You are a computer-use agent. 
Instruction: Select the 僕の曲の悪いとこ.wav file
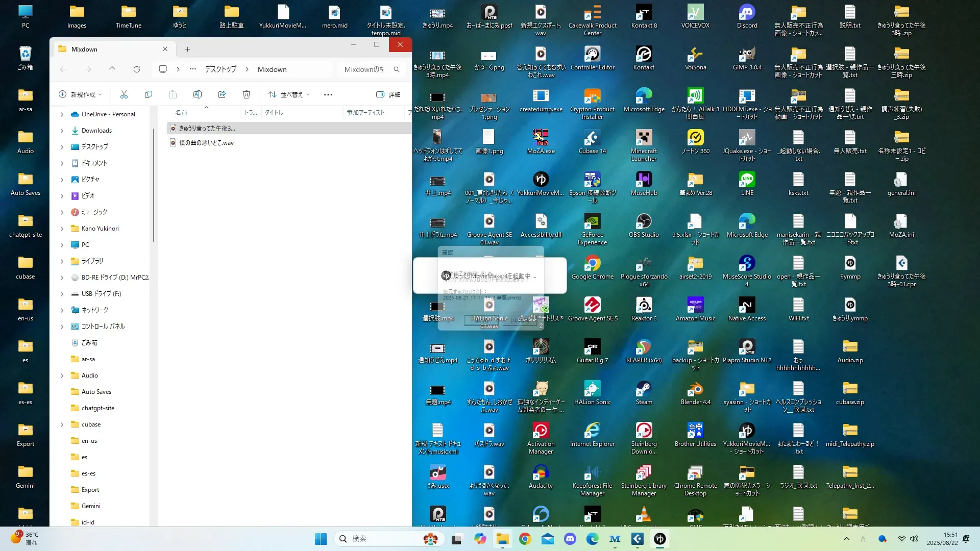pyautogui.click(x=206, y=143)
